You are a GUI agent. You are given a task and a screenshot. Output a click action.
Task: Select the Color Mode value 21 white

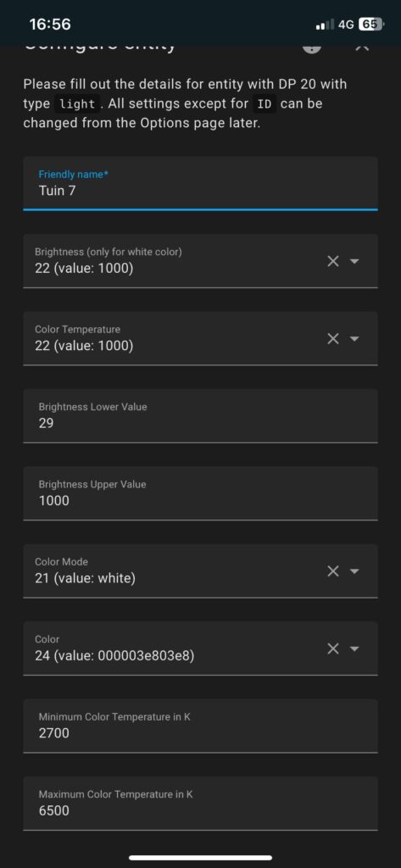[85, 578]
